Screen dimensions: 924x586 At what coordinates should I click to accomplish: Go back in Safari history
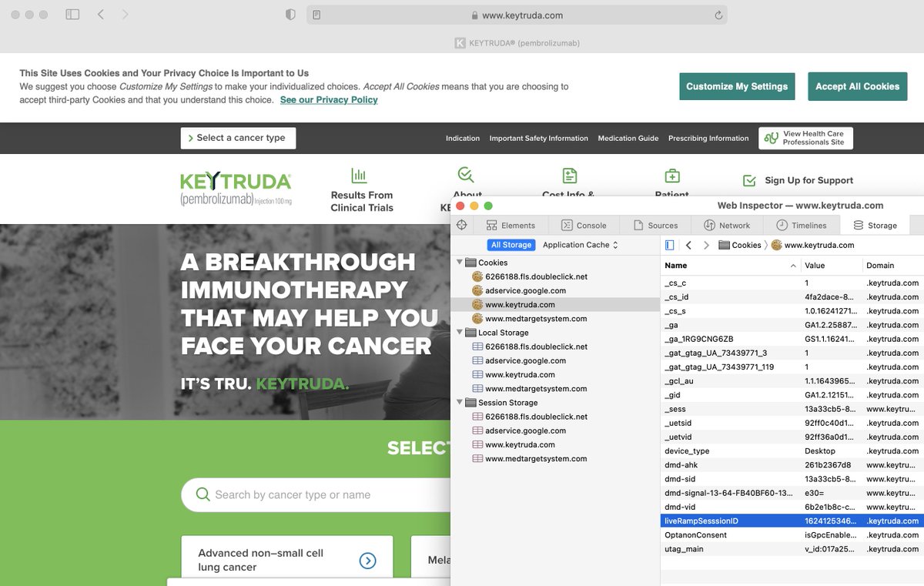[x=101, y=15]
